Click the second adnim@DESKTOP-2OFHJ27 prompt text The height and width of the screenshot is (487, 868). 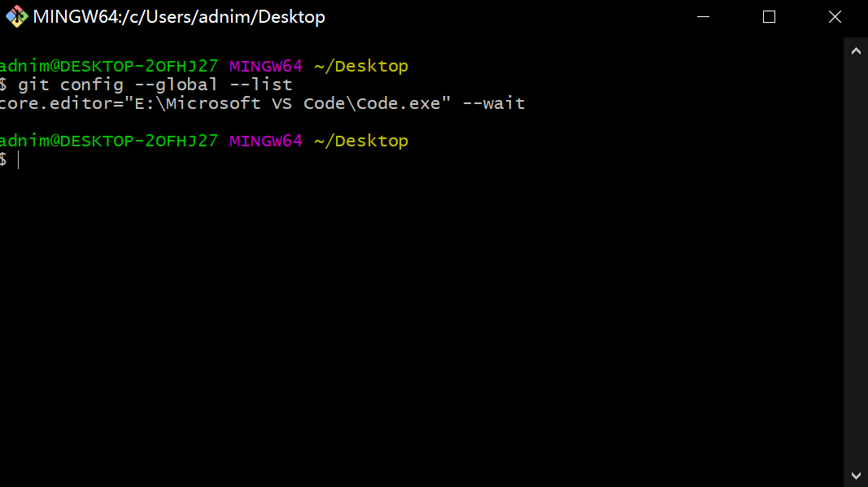tap(109, 141)
